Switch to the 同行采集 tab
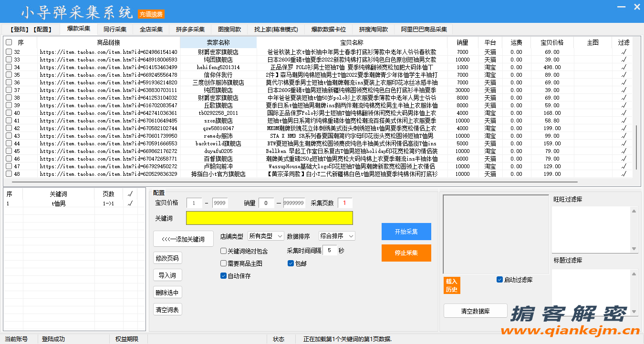Viewport: 644px width, 344px height. (115, 29)
